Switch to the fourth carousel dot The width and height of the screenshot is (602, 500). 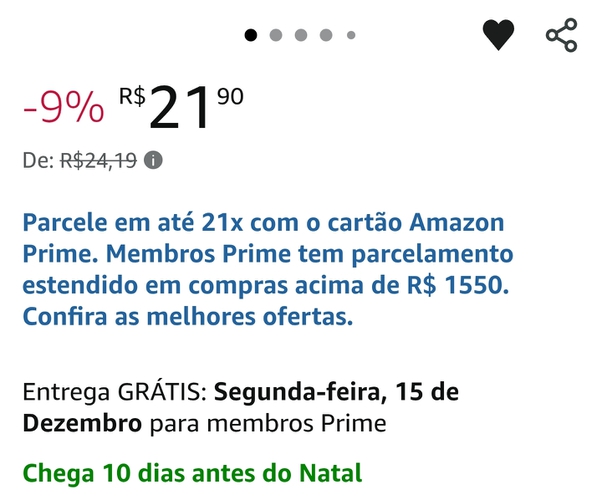pos(326,35)
